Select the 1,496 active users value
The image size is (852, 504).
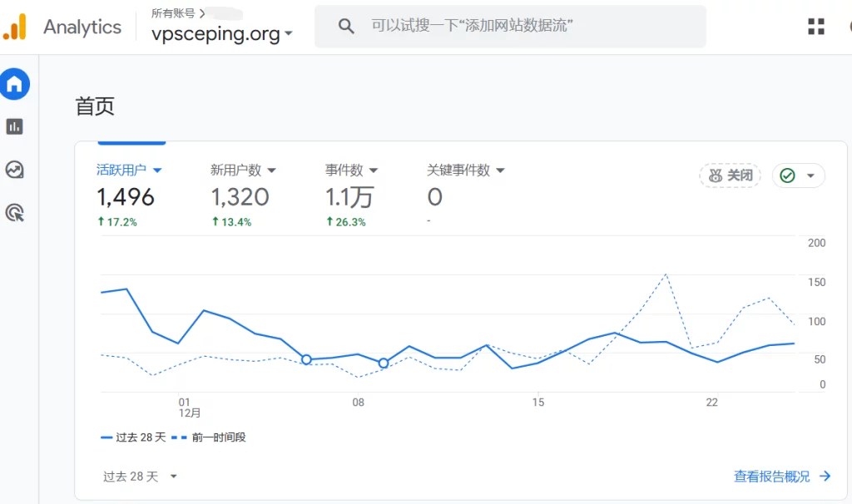126,196
